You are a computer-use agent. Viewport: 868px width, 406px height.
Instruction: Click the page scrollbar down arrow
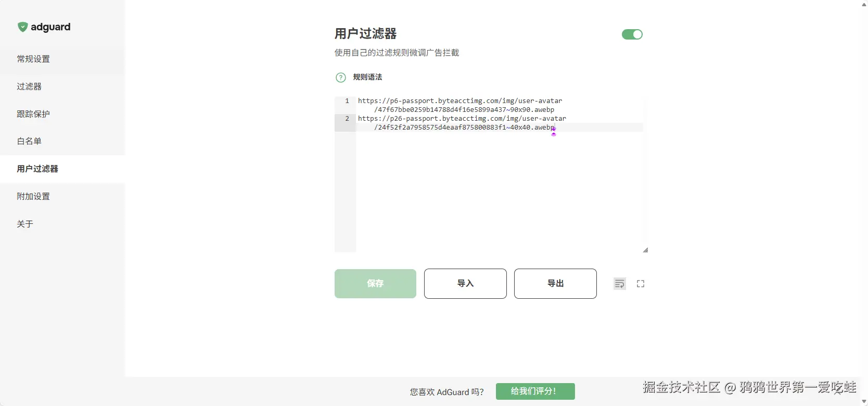tap(864, 401)
